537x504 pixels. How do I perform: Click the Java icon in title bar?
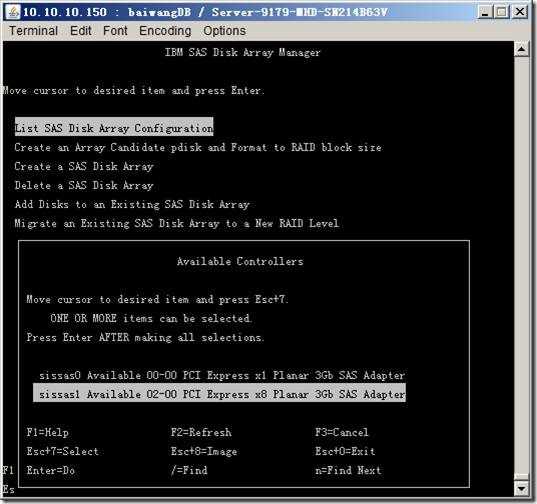pos(14,12)
